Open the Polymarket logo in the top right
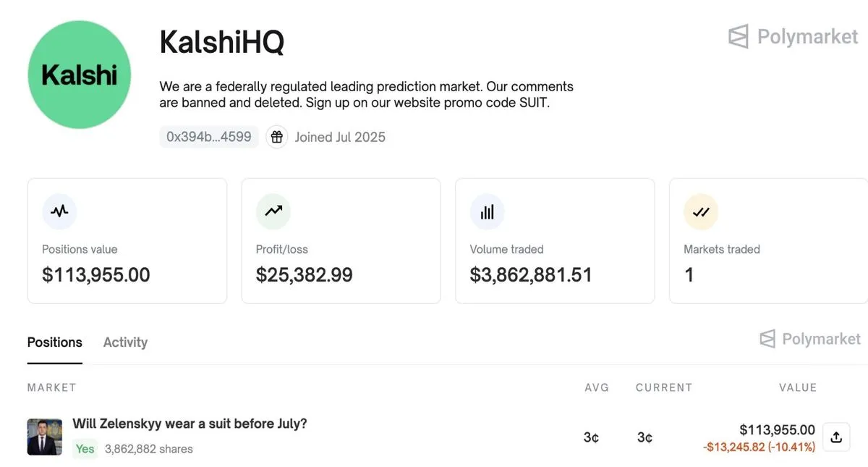Viewport: 868px width, 467px height. (793, 37)
